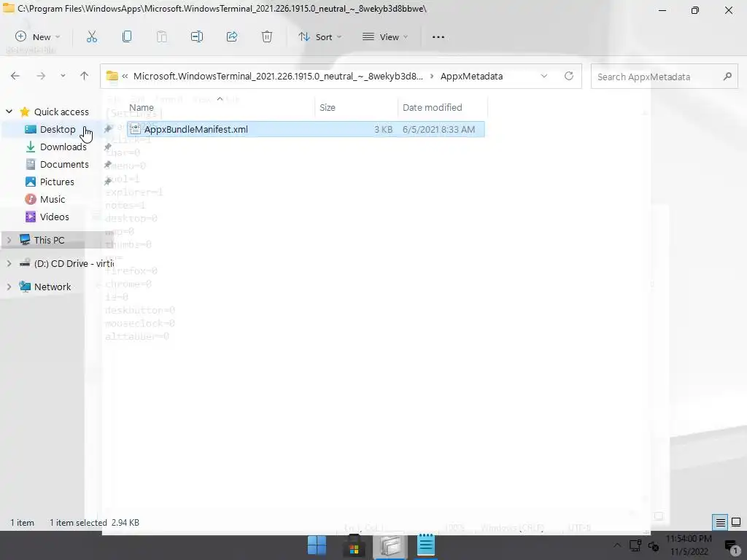Screen dimensions: 747x560
Task: Refresh the AppxMetadata folder view
Action: coord(569,76)
